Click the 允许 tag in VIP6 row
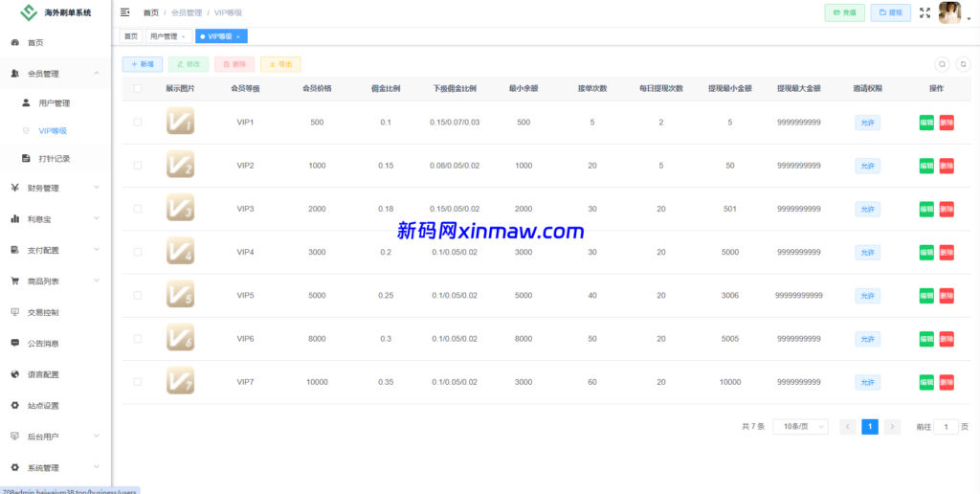 click(x=867, y=339)
